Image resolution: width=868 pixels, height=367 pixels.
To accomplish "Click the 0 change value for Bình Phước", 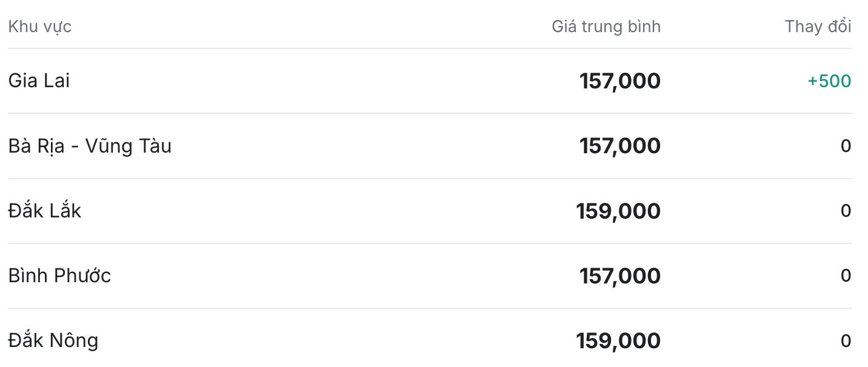I will click(846, 276).
